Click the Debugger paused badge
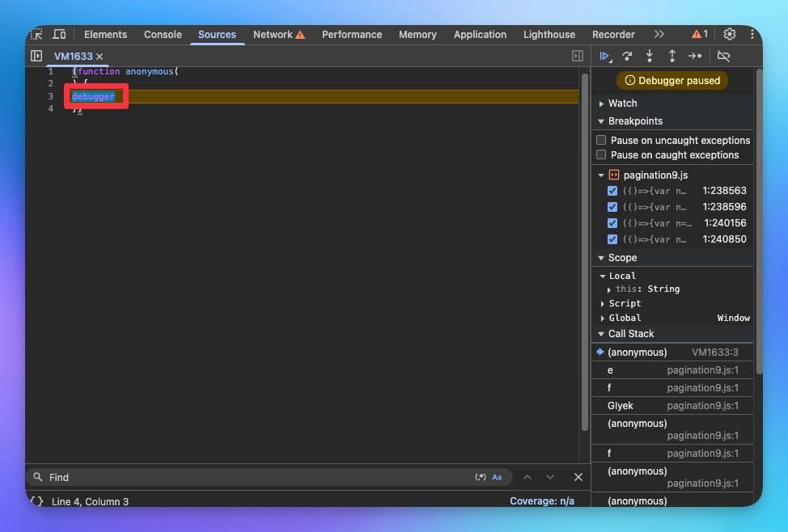The height and width of the screenshot is (532, 788). tap(672, 80)
